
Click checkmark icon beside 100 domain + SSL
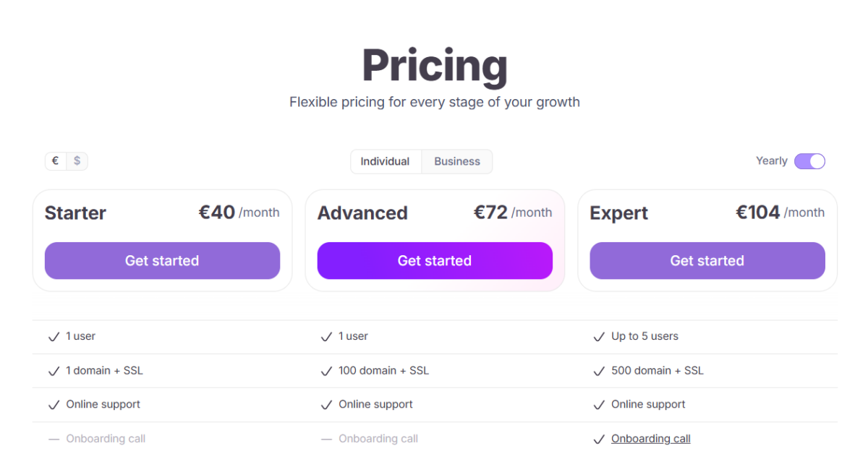pos(326,371)
